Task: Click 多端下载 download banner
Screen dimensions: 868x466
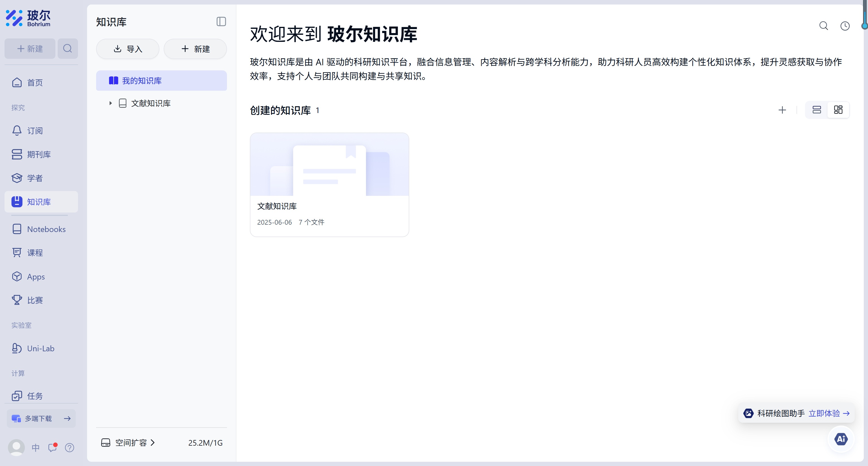Action: tap(41, 419)
